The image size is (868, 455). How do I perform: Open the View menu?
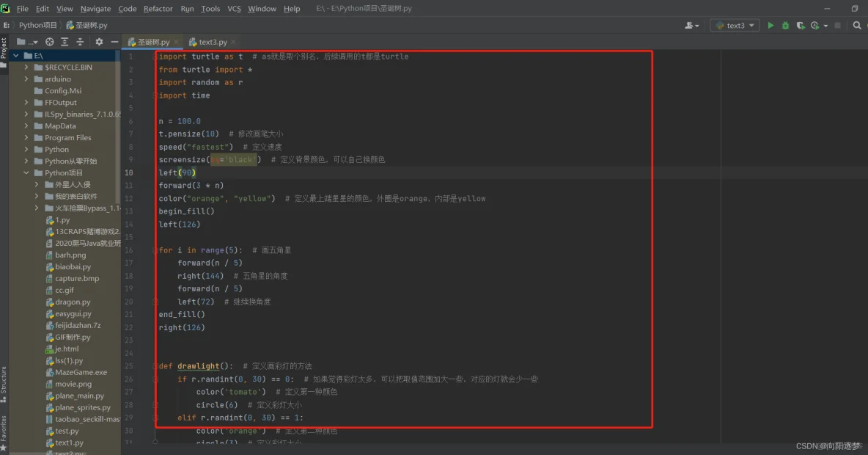click(65, 9)
